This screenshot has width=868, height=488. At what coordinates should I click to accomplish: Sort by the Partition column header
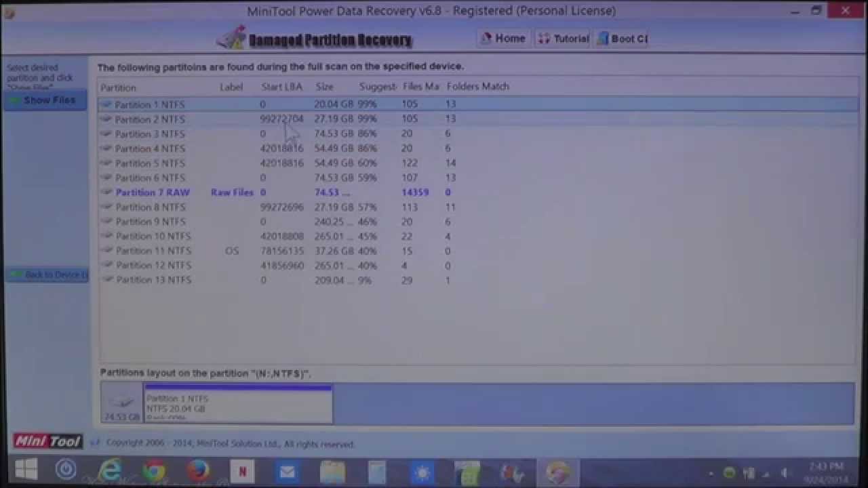tap(119, 87)
